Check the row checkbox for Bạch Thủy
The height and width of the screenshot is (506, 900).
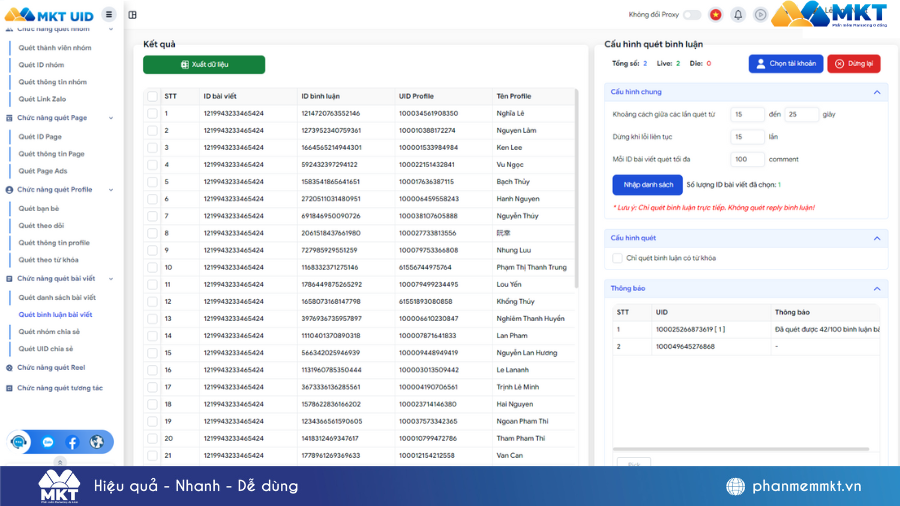pyautogui.click(x=152, y=182)
